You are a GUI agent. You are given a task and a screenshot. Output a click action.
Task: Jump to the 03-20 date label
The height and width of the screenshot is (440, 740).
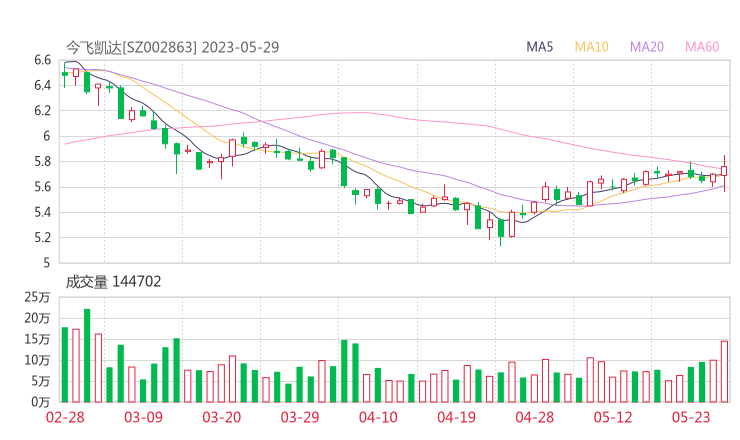(x=222, y=417)
